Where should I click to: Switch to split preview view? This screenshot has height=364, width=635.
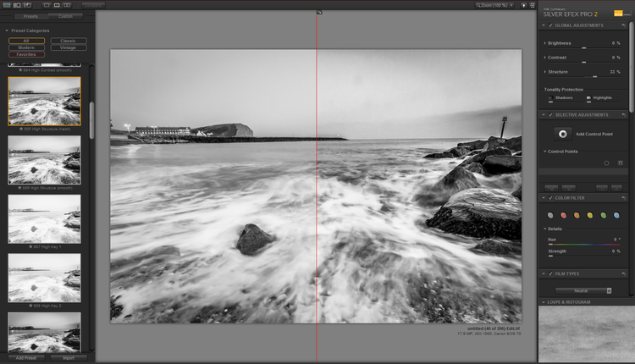point(57,5)
